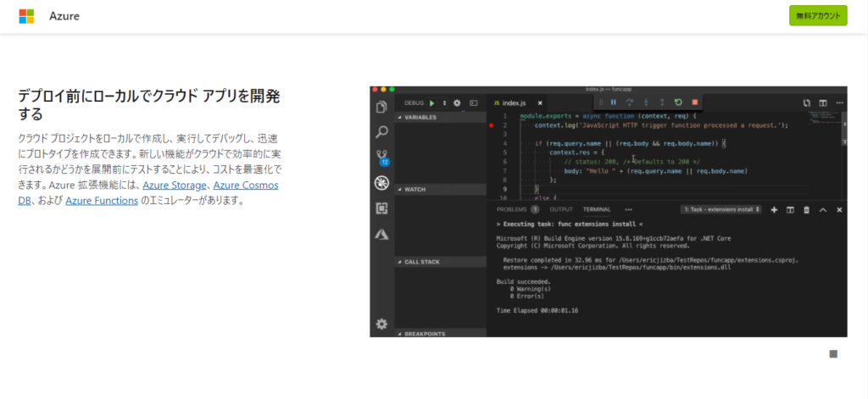Click the Step Into debug arrow
This screenshot has width=868, height=399.
pos(645,103)
